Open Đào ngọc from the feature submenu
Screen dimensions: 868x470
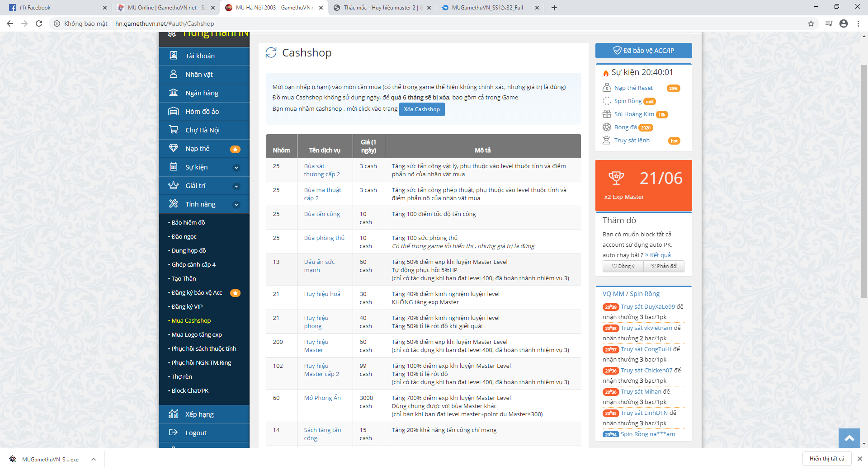click(x=184, y=236)
